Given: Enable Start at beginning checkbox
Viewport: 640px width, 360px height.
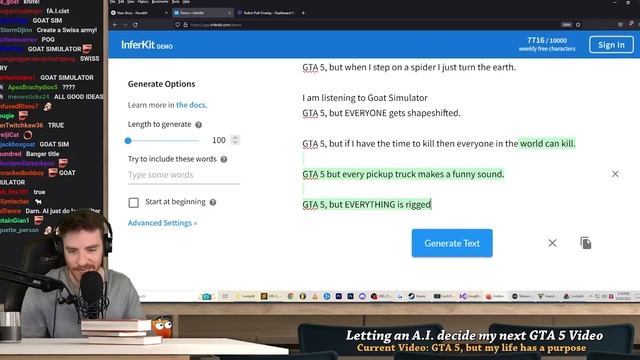Looking at the screenshot, I should pos(133,202).
